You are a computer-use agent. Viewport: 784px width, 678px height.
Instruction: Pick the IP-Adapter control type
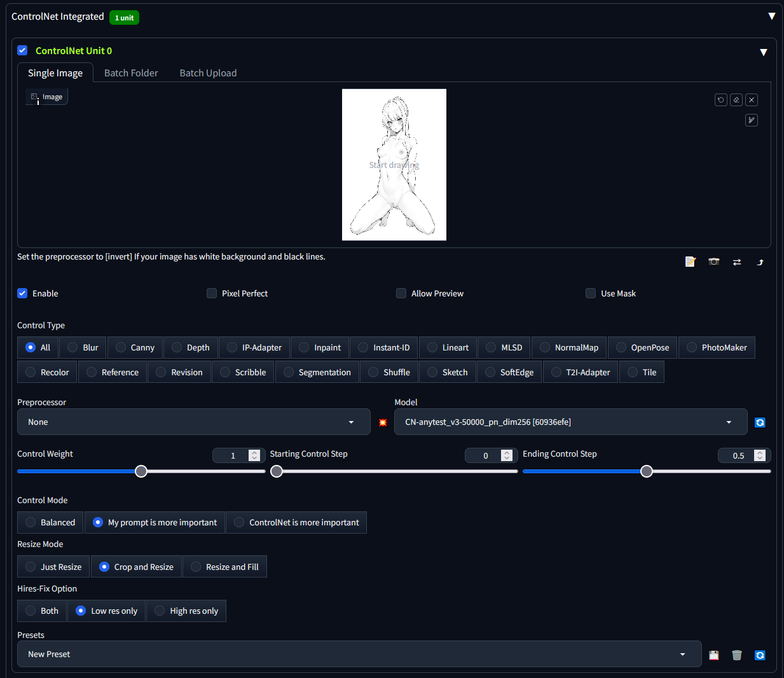(254, 348)
